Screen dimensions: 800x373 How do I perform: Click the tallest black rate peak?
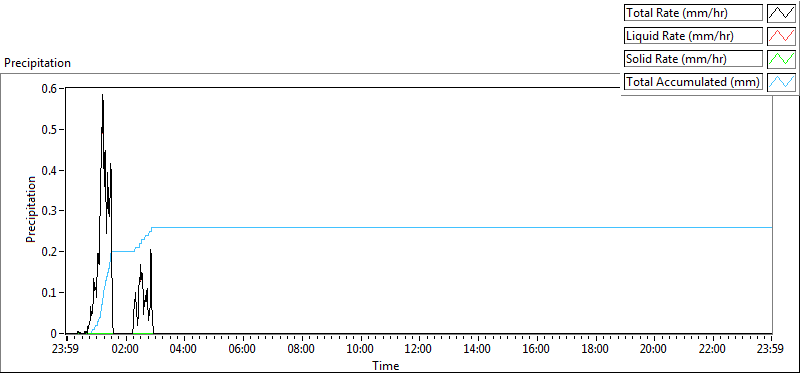tap(103, 95)
